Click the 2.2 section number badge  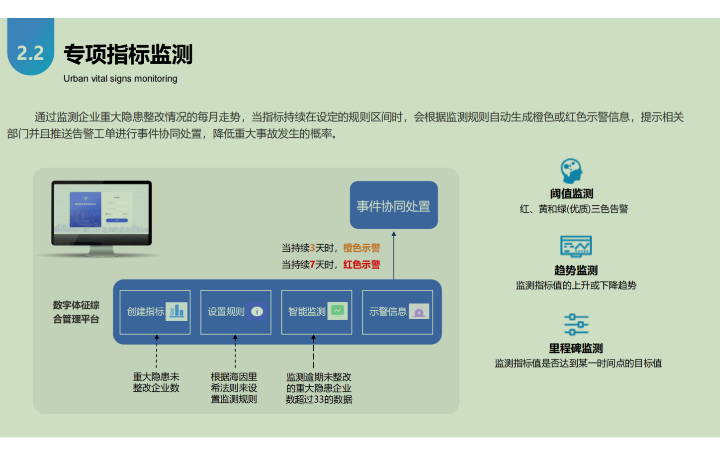(x=30, y=54)
